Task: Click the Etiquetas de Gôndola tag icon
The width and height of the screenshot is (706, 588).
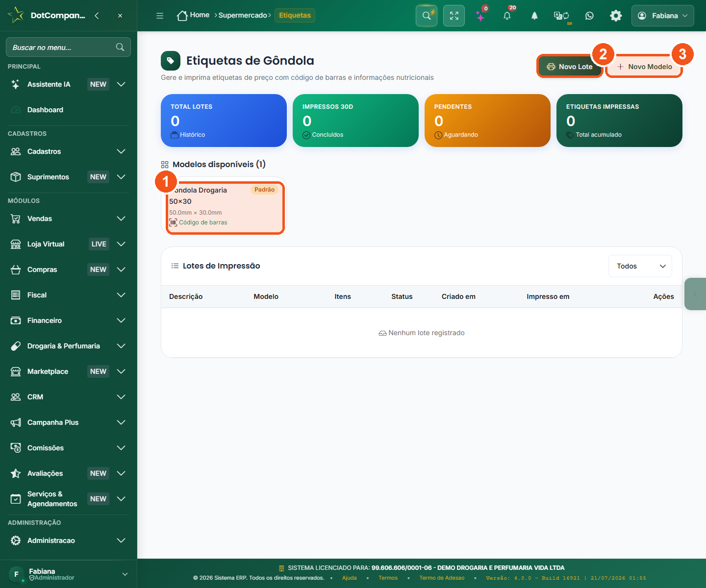Action: [171, 61]
